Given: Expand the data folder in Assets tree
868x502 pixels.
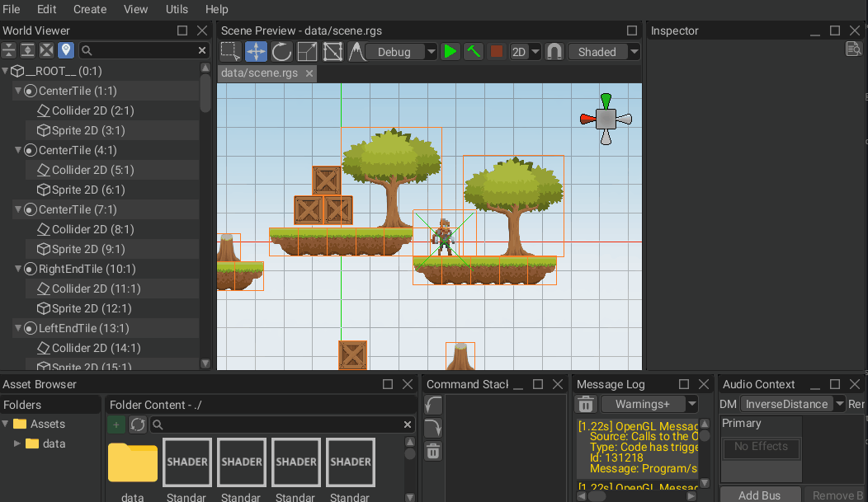Looking at the screenshot, I should 18,443.
